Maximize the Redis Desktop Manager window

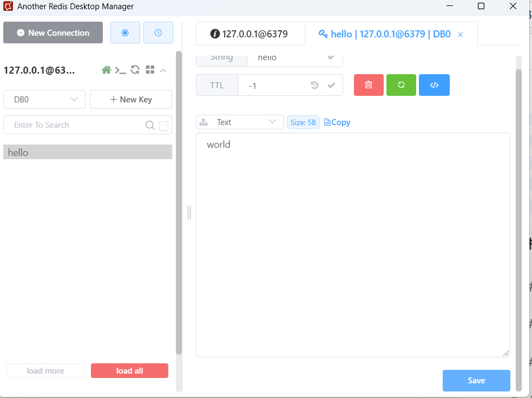pos(481,6)
